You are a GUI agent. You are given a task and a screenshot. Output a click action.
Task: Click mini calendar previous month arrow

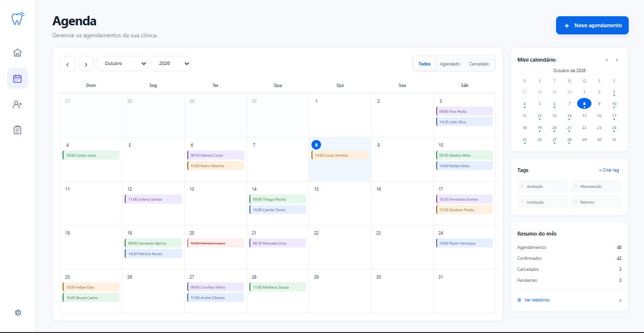tap(607, 60)
